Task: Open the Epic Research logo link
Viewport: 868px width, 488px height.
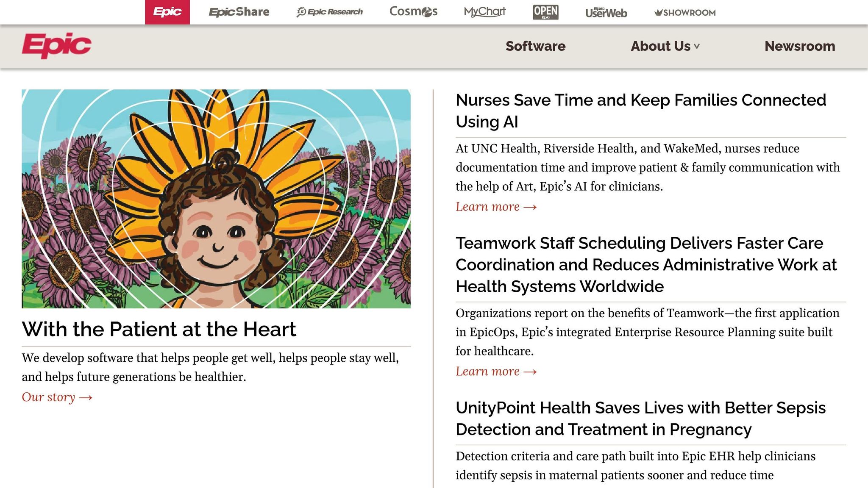Action: tap(330, 12)
